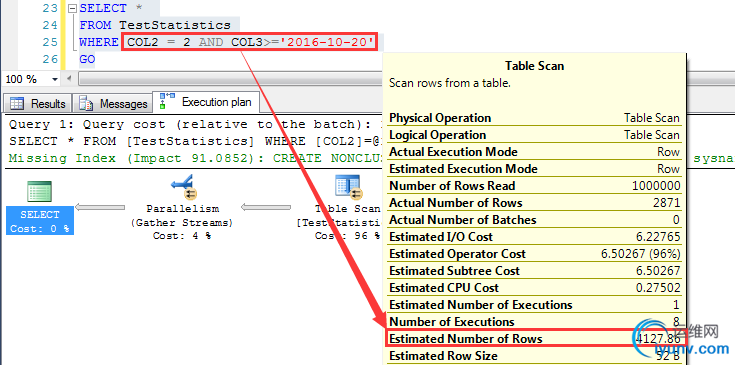Click the 'WHERE' keyword on line 25
This screenshot has width=735, height=365.
[99, 42]
